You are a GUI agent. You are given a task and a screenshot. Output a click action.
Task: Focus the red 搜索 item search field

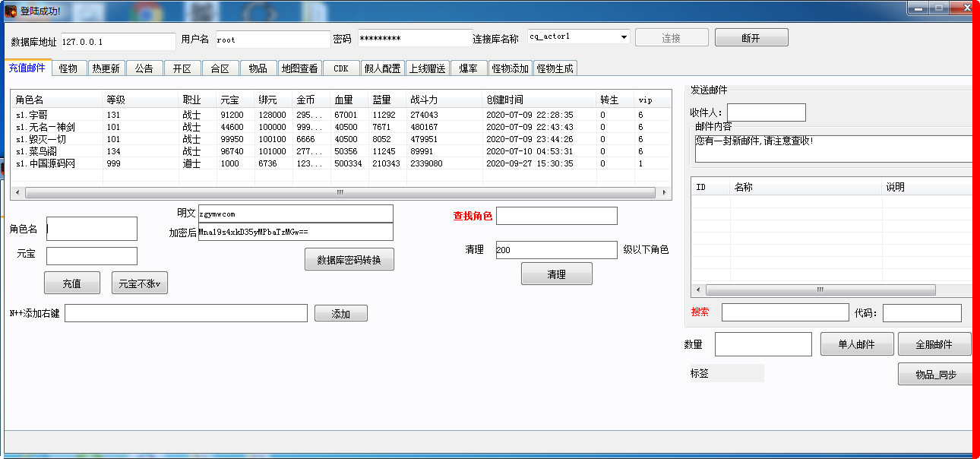tap(786, 312)
